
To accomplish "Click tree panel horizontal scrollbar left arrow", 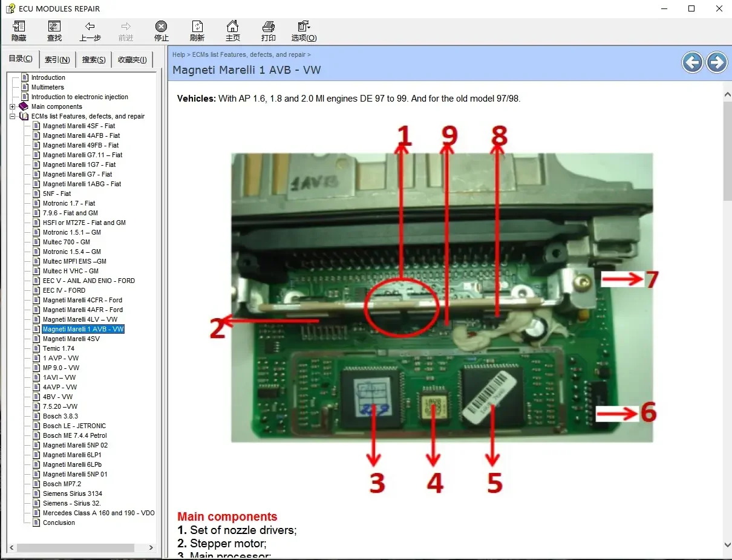I will coord(12,547).
